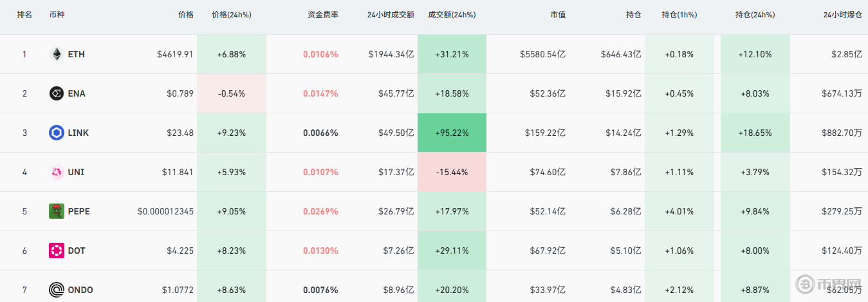Sort by 24小时爆仓 column header

click(x=842, y=15)
